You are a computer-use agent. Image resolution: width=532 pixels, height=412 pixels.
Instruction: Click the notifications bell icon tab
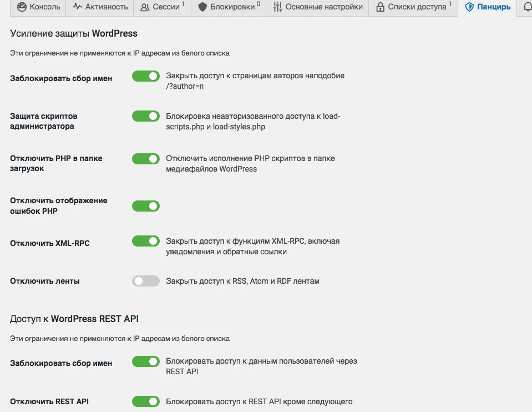tap(527, 7)
